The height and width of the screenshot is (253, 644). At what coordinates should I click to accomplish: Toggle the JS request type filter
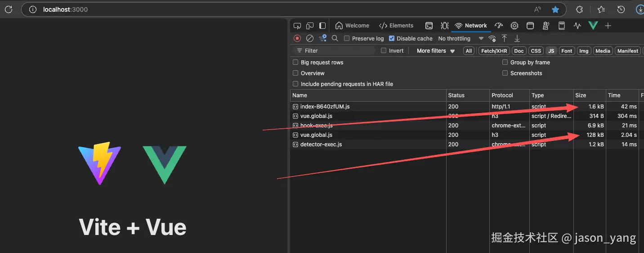[x=551, y=51]
